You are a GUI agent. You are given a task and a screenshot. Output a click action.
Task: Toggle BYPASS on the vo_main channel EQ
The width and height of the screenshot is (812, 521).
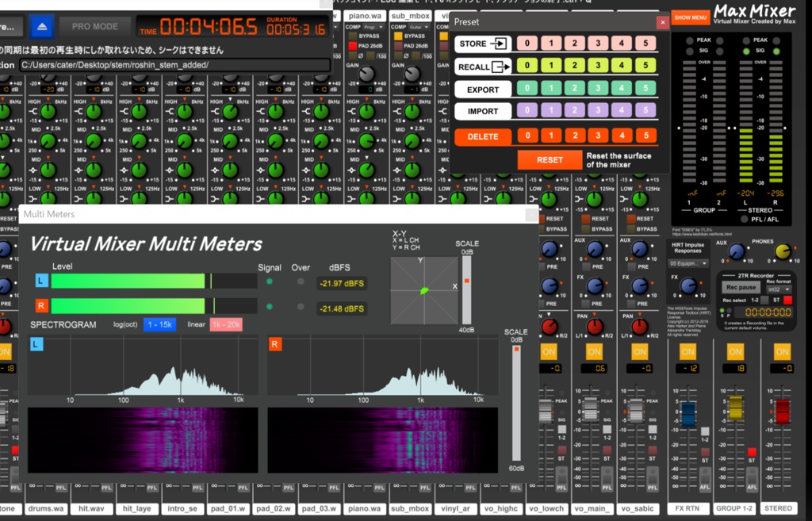point(586,228)
